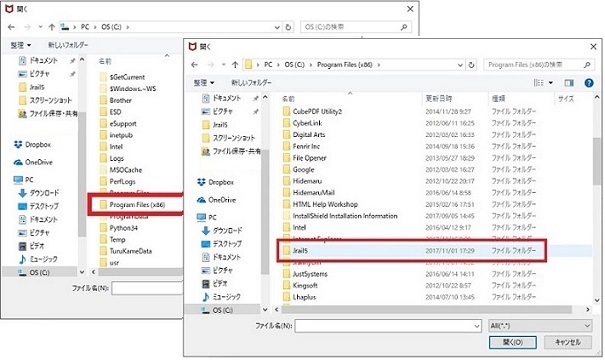Image resolution: width=605 pixels, height=360 pixels.
Task: Select Program Files (x86) in rear dialog
Action: [x=132, y=205]
